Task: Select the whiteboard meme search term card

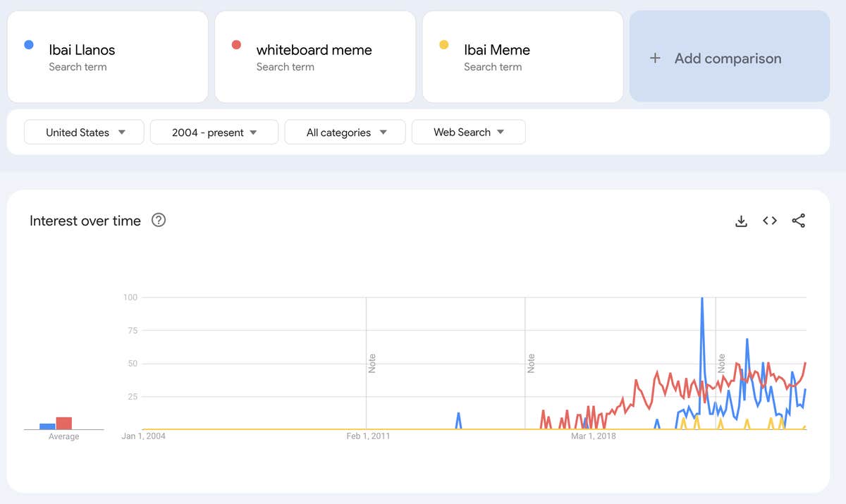Action: pyautogui.click(x=314, y=56)
